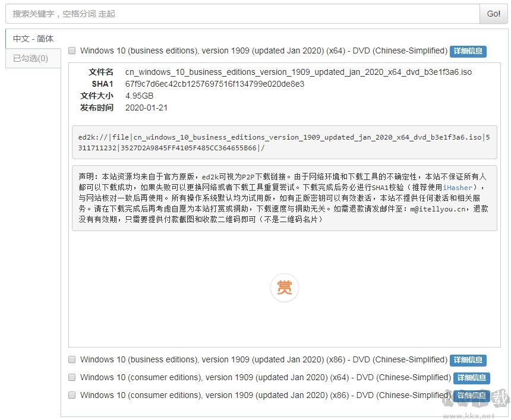This screenshot has width=511, height=420.
Task: Check Windows 10 consumer editions x64 checkbox
Action: tap(72, 377)
